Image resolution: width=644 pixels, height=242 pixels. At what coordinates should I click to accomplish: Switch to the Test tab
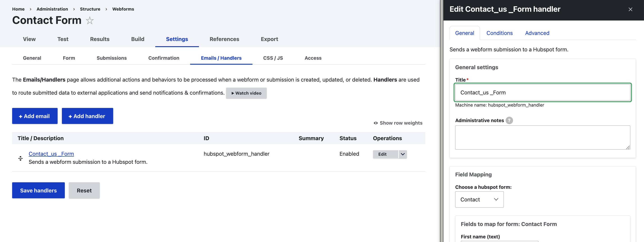click(x=63, y=39)
